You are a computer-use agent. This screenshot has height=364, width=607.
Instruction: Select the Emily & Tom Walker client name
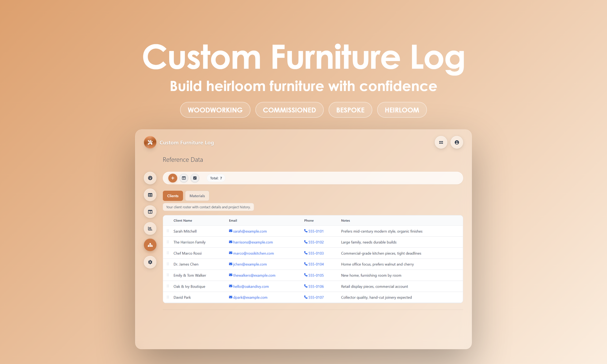coord(190,275)
